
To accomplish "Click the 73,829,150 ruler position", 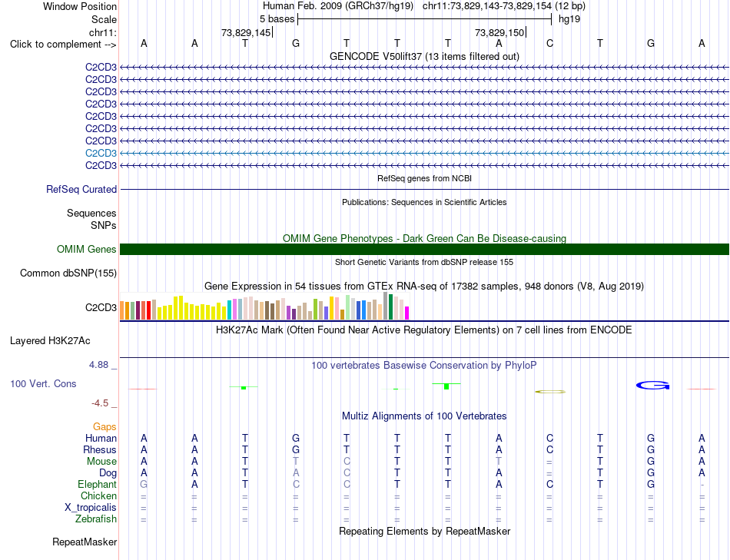I will [x=499, y=32].
